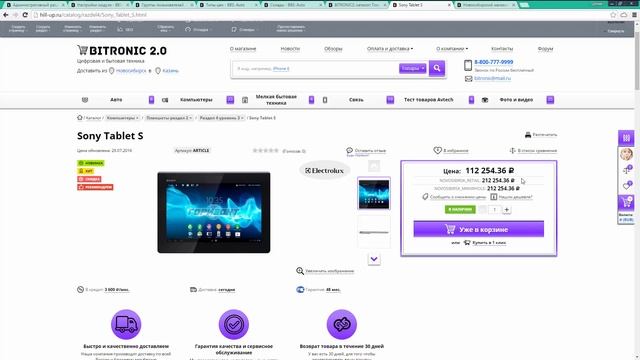
Task: Expand the purple toggle next to Фото и видео
Action: (550, 100)
